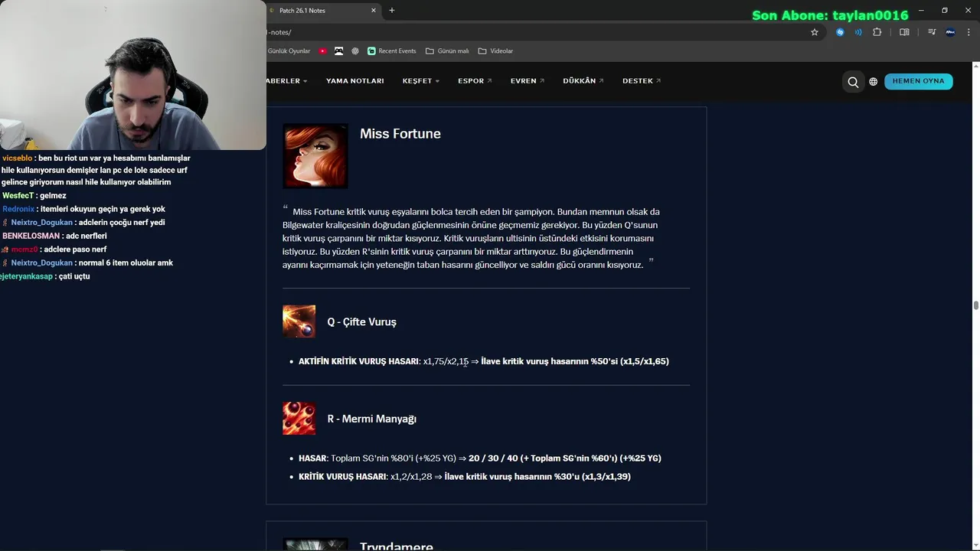The image size is (980, 551).
Task: Click the Son Abone: taylan0016 text
Action: [830, 15]
